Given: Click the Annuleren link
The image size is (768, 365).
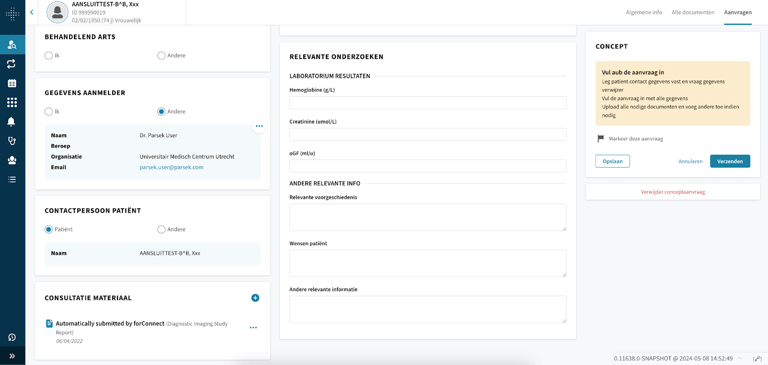Looking at the screenshot, I should point(690,161).
